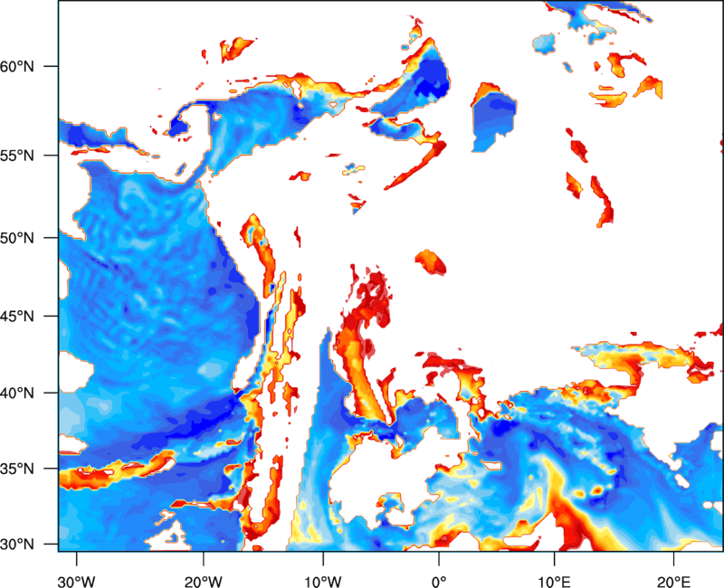This screenshot has width=724, height=588.
Task: Click the 30°N latitude label
Action: (x=17, y=545)
